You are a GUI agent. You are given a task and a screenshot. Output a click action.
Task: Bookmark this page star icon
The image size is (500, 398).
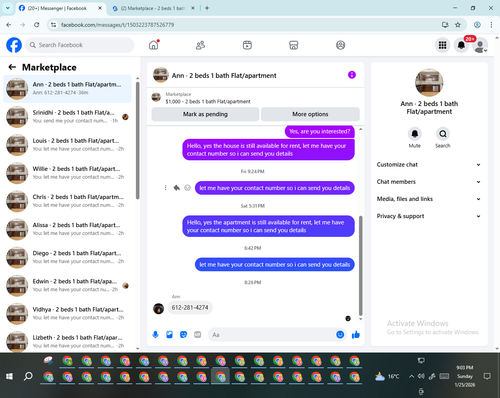click(x=458, y=25)
